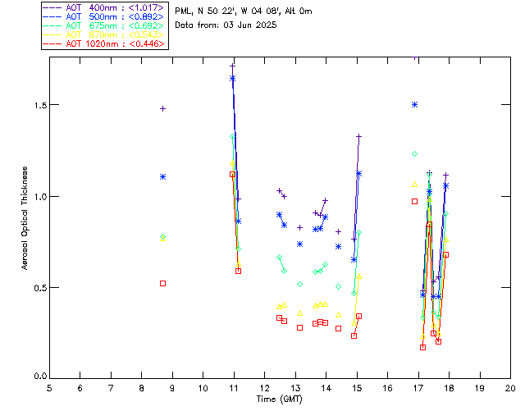Click the x-axis tick label 14
The width and height of the screenshot is (525, 420).
click(326, 388)
